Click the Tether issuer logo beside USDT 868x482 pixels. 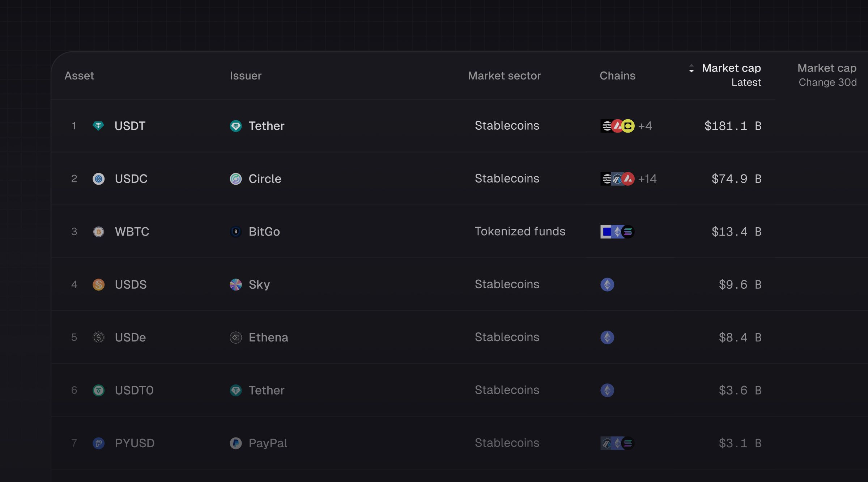[x=235, y=126]
